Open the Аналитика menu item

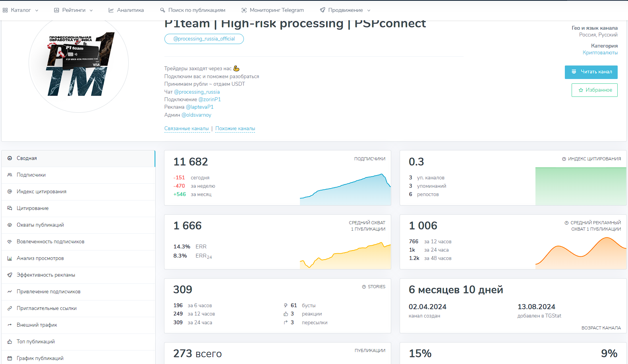tap(126, 10)
